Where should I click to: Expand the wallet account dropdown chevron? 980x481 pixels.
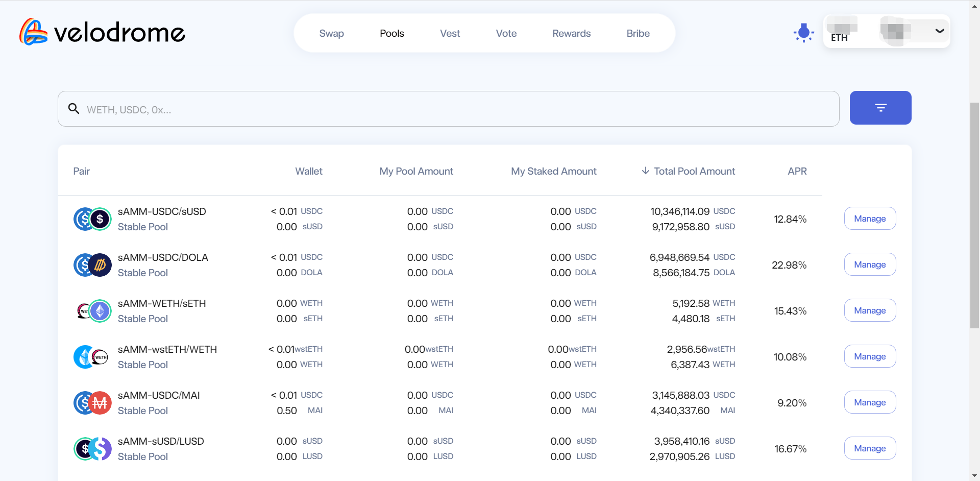click(x=940, y=31)
